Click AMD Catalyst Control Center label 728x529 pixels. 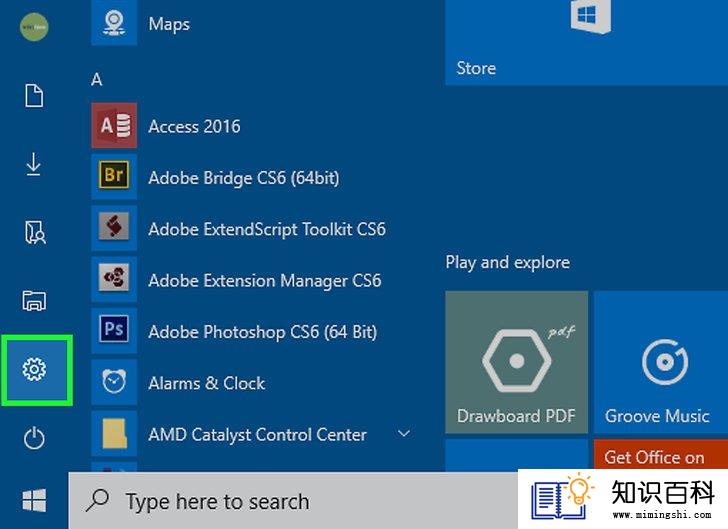[258, 435]
